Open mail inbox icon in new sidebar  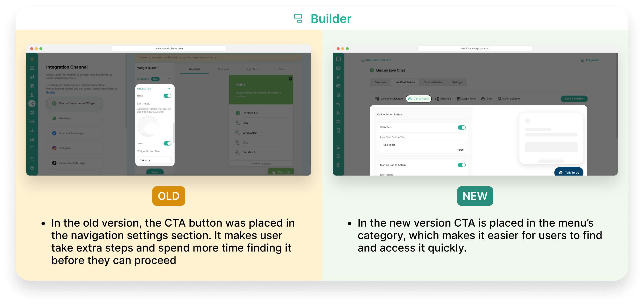(x=338, y=68)
